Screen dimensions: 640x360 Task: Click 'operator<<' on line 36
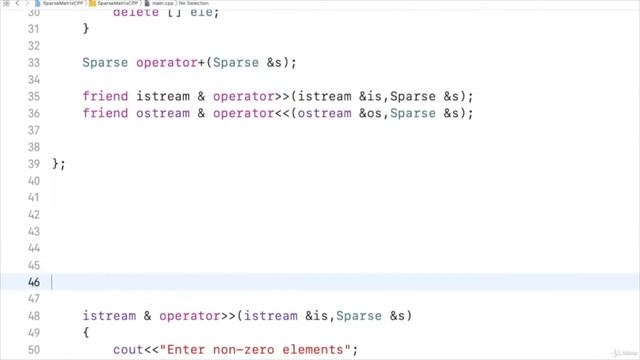(x=251, y=113)
